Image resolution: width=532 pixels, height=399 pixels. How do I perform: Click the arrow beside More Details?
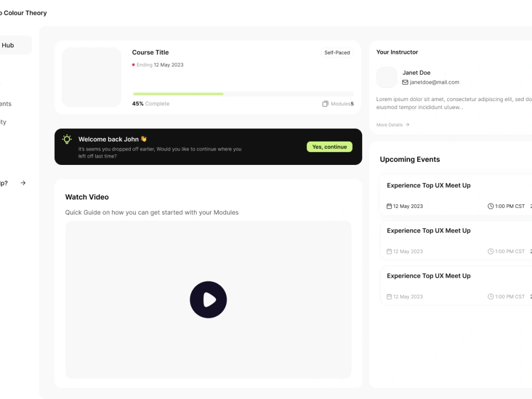pyautogui.click(x=407, y=125)
